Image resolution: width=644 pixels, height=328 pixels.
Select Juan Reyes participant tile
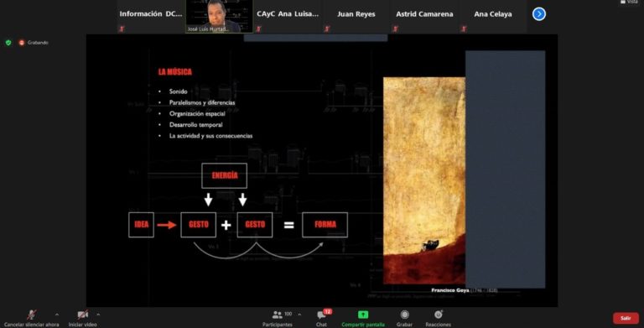coord(356,17)
